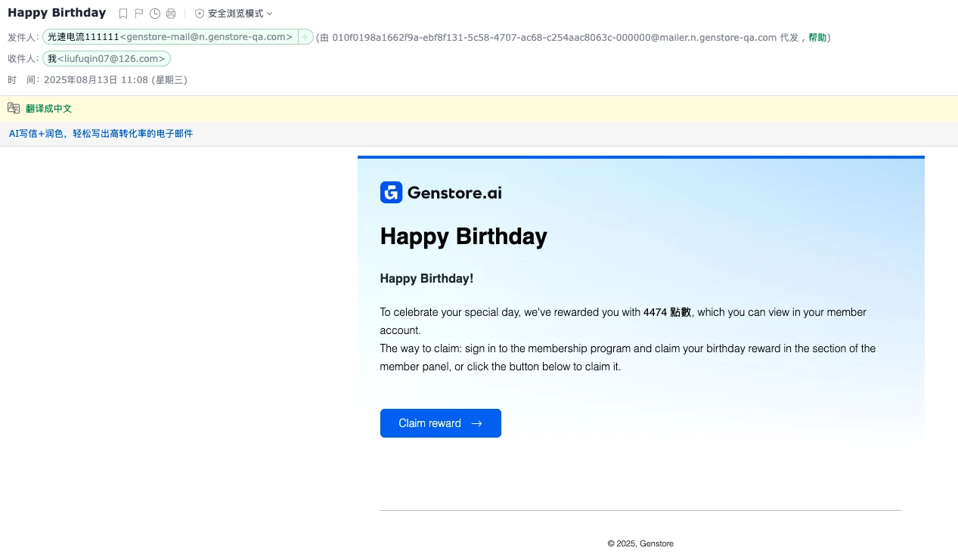Screen dimensions: 958x560
Task: Click the recipient liufuqin07@126.com chip
Action: coord(107,58)
